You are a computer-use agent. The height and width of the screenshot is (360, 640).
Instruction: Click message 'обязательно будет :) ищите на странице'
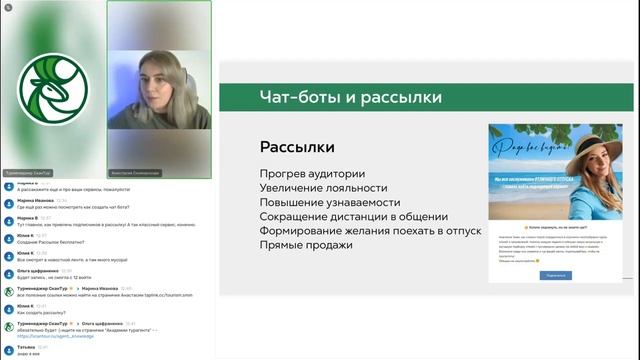tap(87, 330)
